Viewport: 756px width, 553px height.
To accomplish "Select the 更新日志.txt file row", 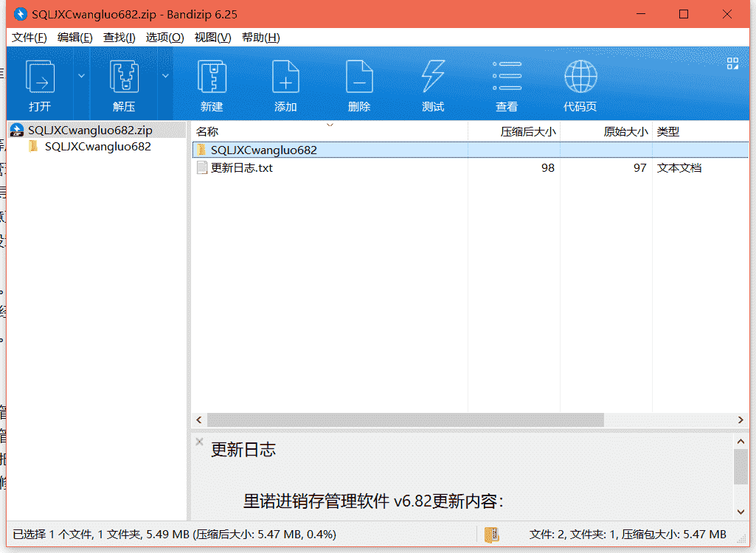I will click(470, 168).
